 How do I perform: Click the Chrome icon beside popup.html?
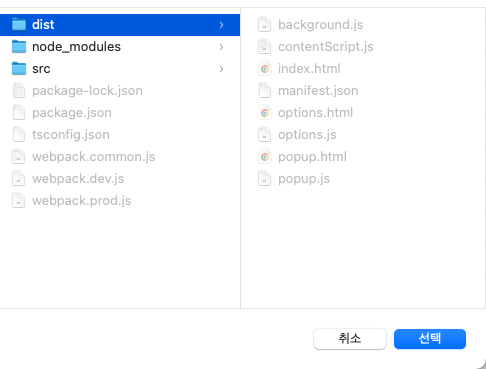[x=265, y=157]
